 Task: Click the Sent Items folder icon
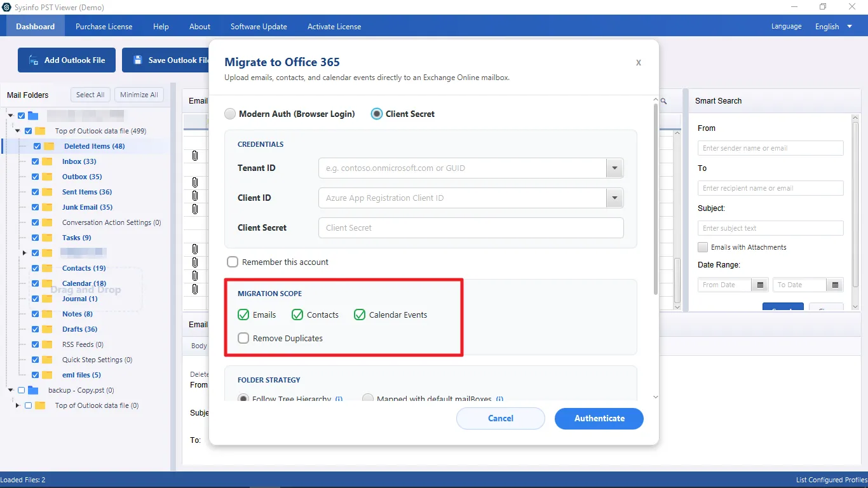[x=47, y=192]
